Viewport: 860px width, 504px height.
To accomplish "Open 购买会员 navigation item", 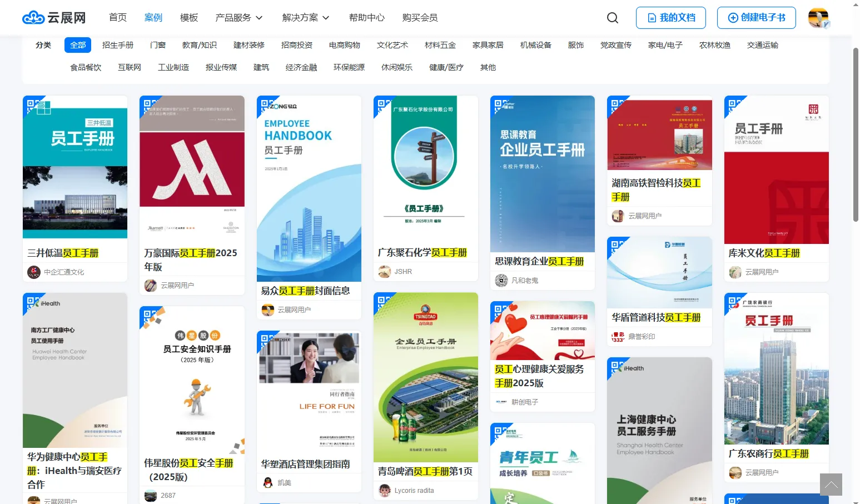I will tap(420, 18).
